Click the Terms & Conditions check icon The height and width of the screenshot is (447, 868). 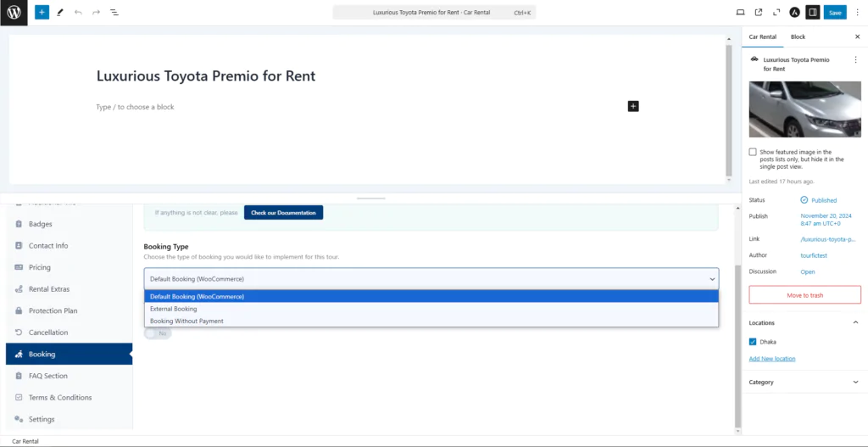[19, 397]
